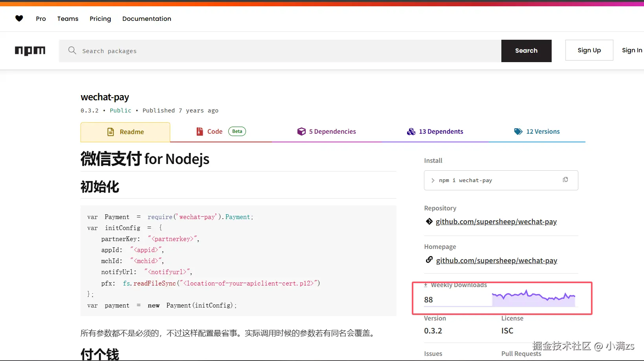Click the Readme file icon

pyautogui.click(x=111, y=132)
